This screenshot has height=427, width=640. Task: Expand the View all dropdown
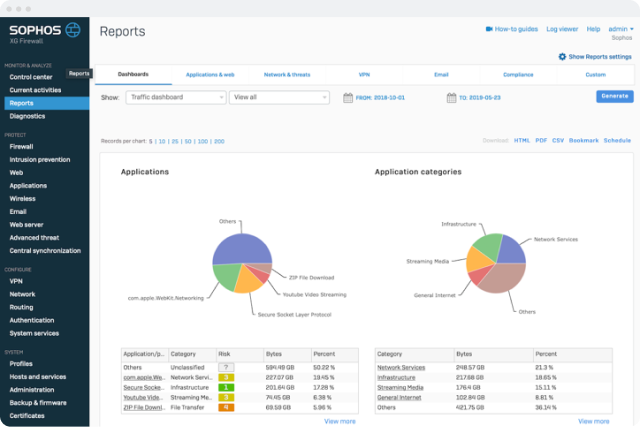pos(278,97)
